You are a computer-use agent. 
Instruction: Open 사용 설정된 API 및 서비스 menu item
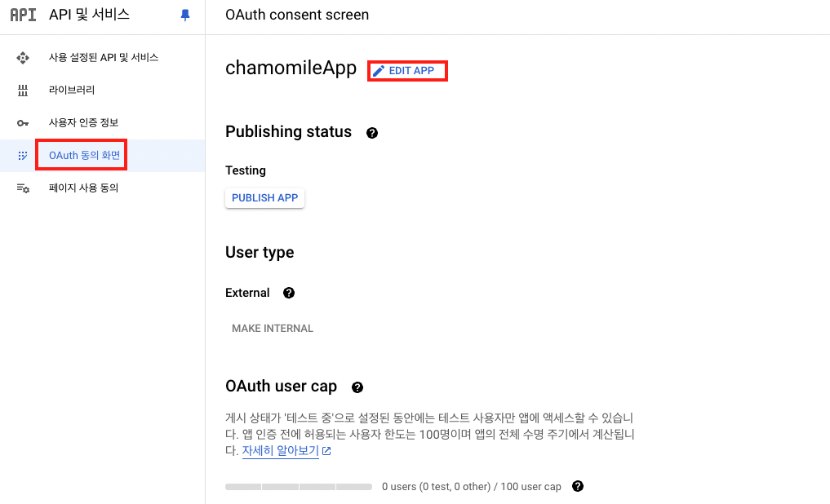tap(104, 58)
